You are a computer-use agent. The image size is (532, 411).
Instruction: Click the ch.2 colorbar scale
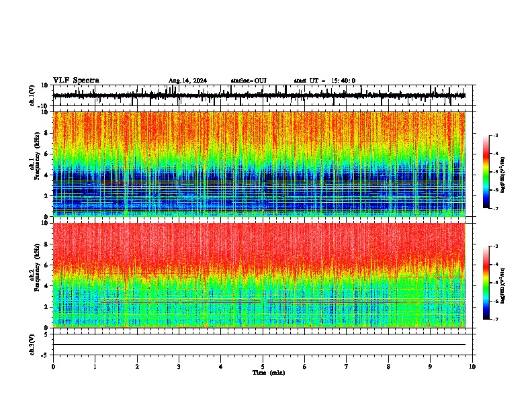coord(486,283)
